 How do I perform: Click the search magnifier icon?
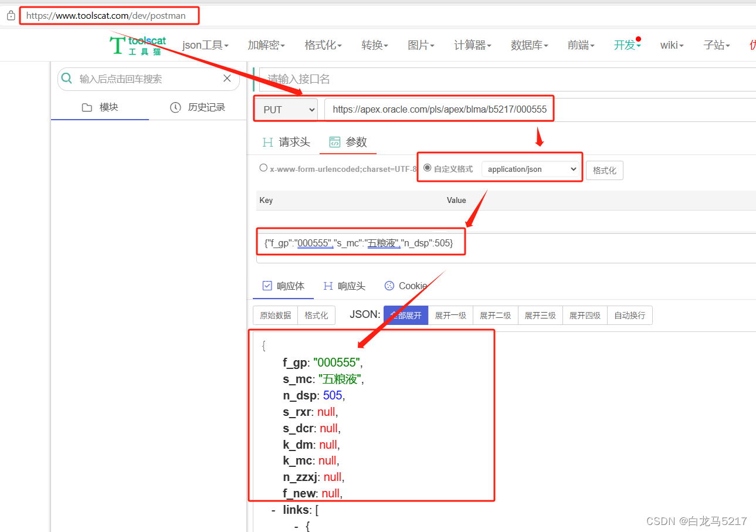tap(67, 79)
